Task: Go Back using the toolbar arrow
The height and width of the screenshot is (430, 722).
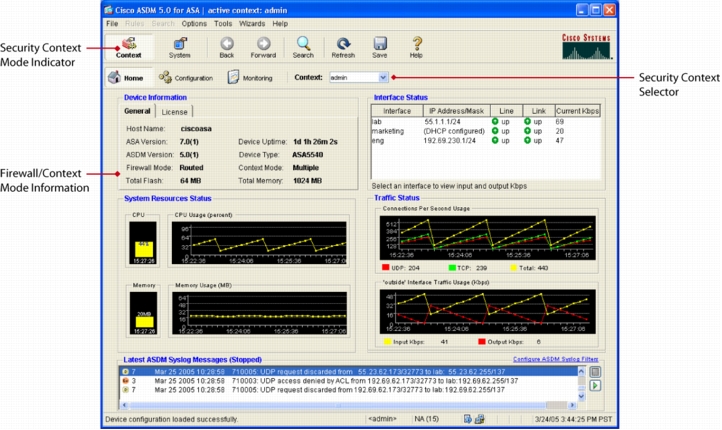Action: coord(227,47)
